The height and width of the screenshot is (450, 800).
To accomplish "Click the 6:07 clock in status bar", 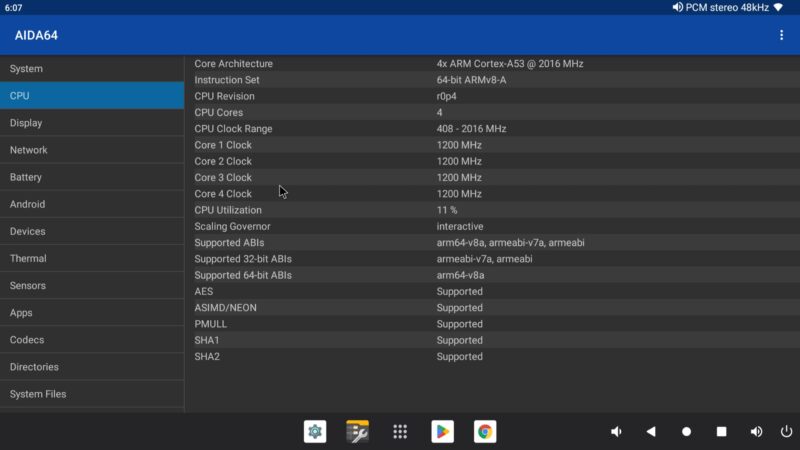I will point(13,8).
